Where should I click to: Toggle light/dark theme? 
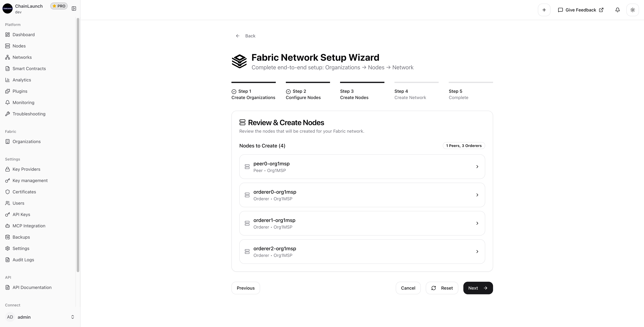pyautogui.click(x=633, y=10)
